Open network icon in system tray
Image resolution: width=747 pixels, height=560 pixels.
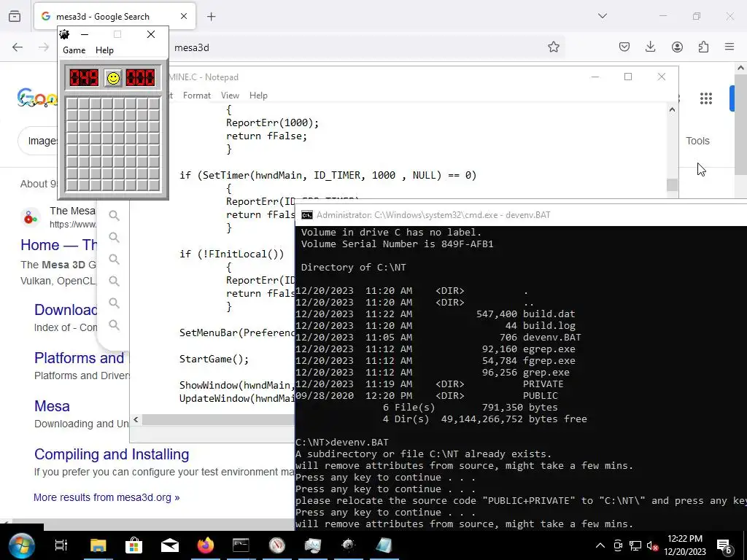[635, 545]
